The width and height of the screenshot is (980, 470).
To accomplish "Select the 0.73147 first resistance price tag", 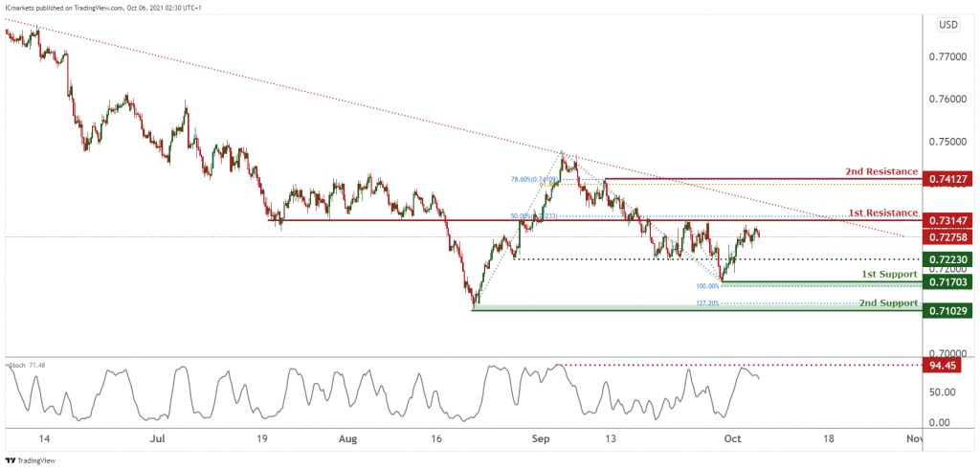I will click(948, 220).
